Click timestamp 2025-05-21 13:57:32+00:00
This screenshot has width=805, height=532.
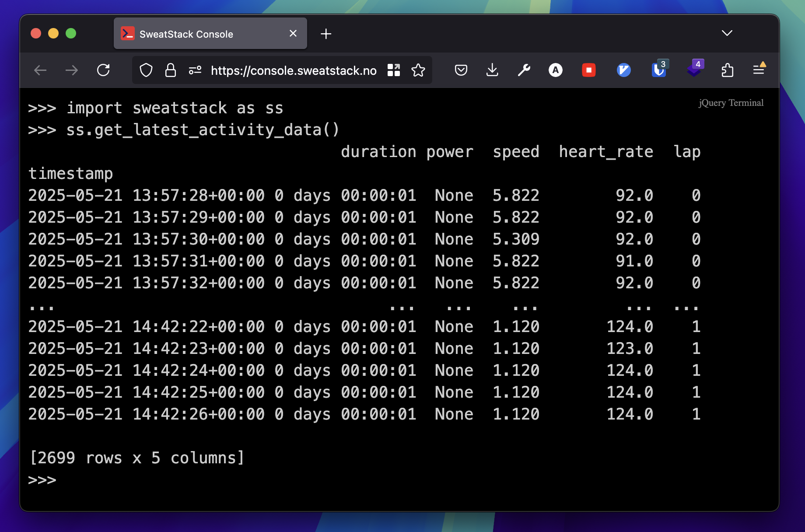pyautogui.click(x=147, y=283)
